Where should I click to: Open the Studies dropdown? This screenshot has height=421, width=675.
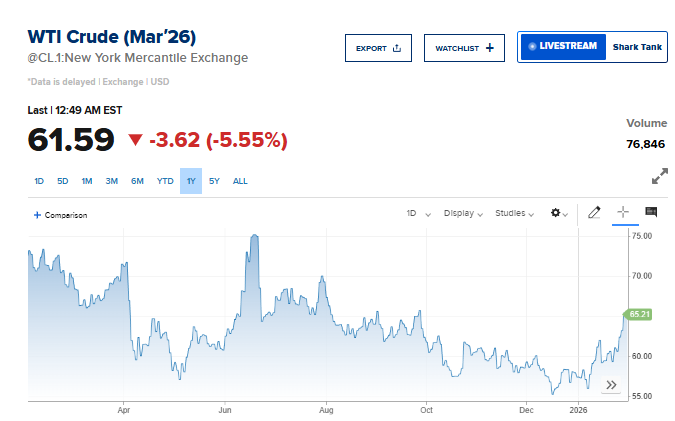[516, 213]
